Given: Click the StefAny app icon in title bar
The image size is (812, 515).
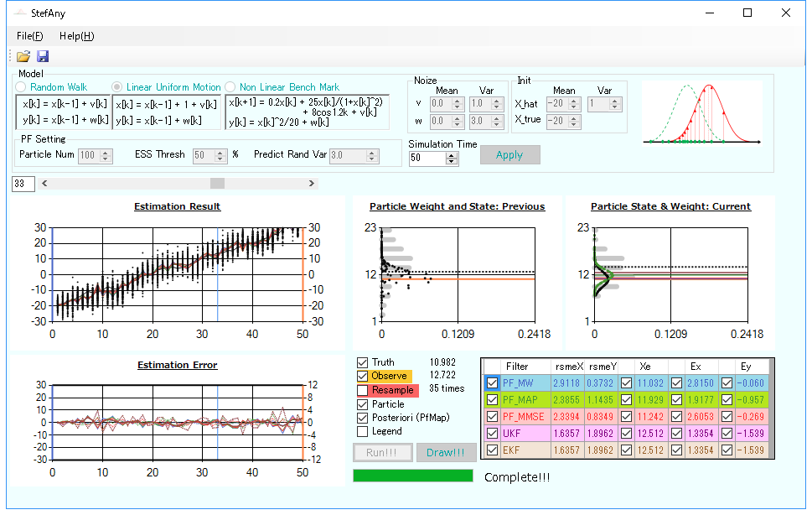Looking at the screenshot, I should pos(19,13).
